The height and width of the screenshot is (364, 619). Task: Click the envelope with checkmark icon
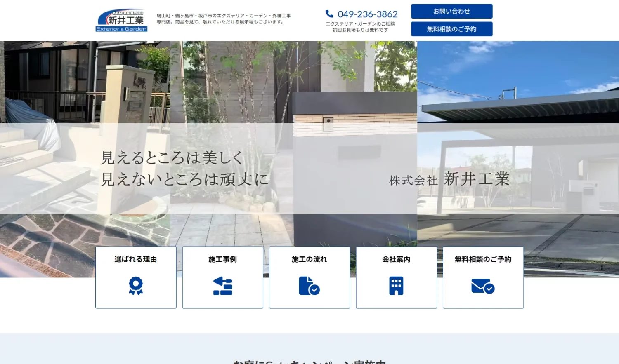[483, 286]
